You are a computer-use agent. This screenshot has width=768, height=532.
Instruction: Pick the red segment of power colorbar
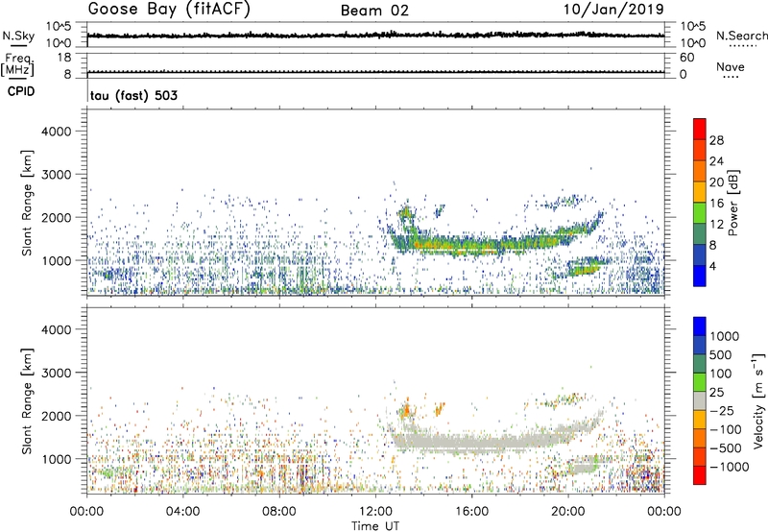click(x=700, y=129)
